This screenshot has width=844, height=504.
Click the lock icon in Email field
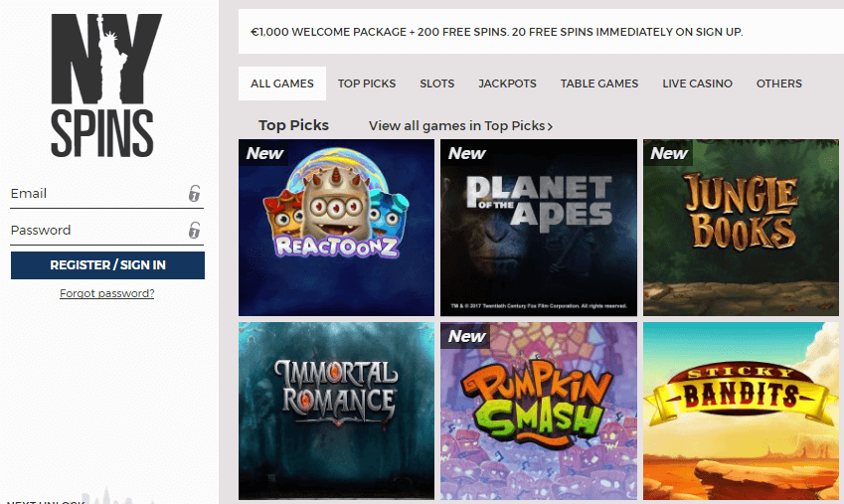tap(194, 193)
